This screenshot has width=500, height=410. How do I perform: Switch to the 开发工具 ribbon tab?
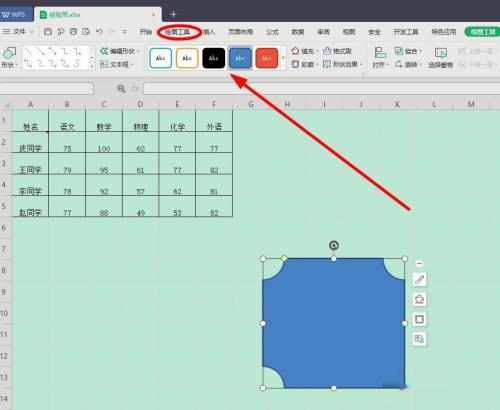click(x=406, y=32)
